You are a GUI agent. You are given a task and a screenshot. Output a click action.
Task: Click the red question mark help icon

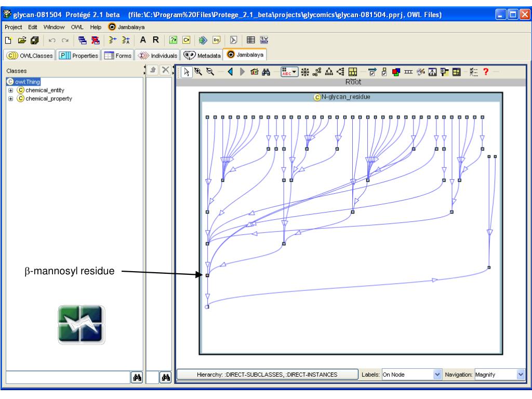tap(486, 72)
